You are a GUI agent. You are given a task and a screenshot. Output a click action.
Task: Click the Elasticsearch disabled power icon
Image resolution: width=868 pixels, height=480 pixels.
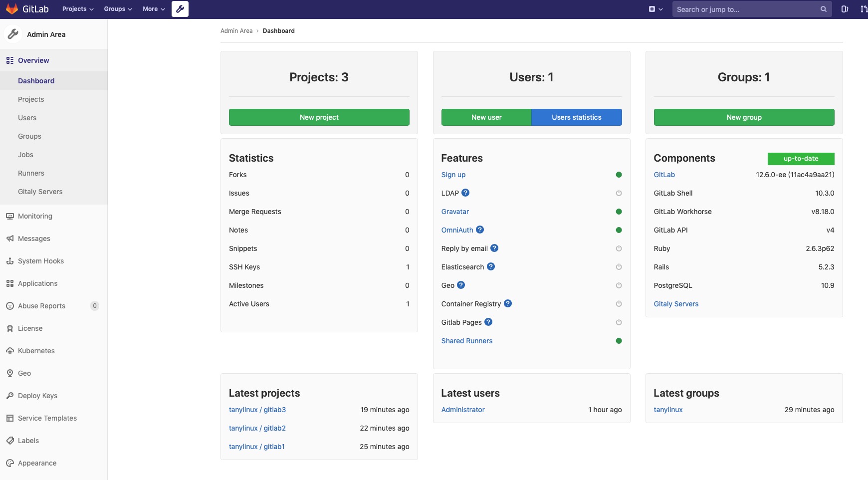(x=619, y=267)
